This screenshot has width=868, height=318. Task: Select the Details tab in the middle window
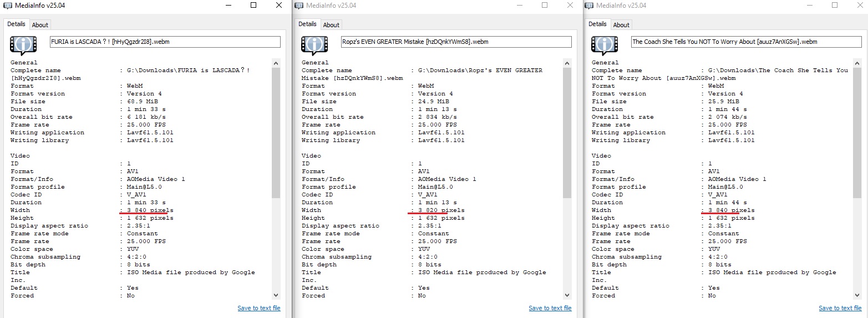pyautogui.click(x=307, y=24)
